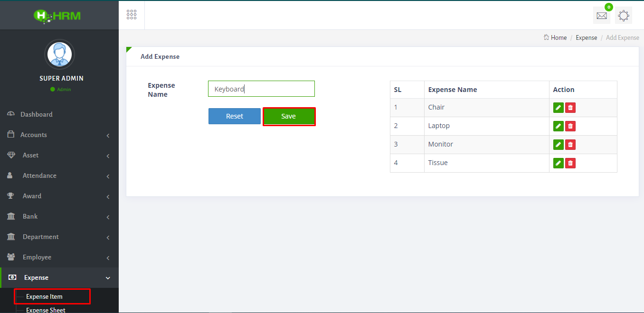Image resolution: width=644 pixels, height=313 pixels.
Task: Open the settings gear icon in header
Action: pos(624,16)
